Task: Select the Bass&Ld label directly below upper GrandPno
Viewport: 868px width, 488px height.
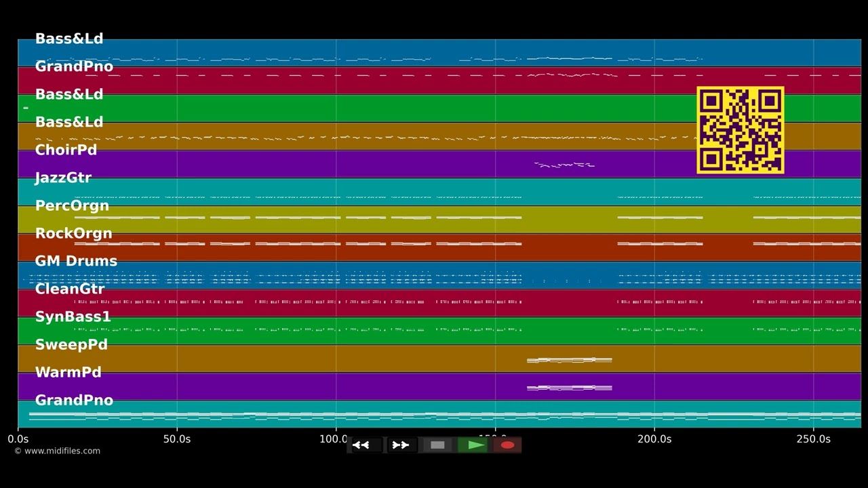Action: [69, 94]
